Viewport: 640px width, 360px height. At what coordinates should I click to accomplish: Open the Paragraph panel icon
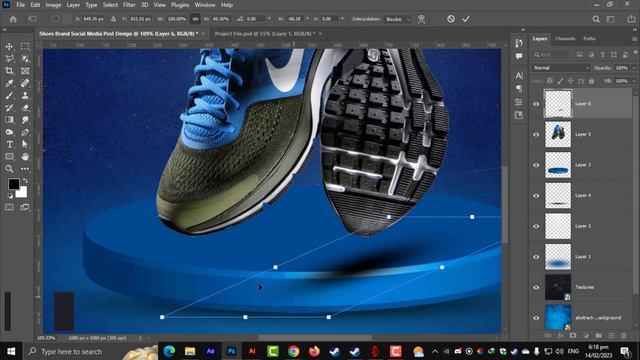click(x=519, y=89)
